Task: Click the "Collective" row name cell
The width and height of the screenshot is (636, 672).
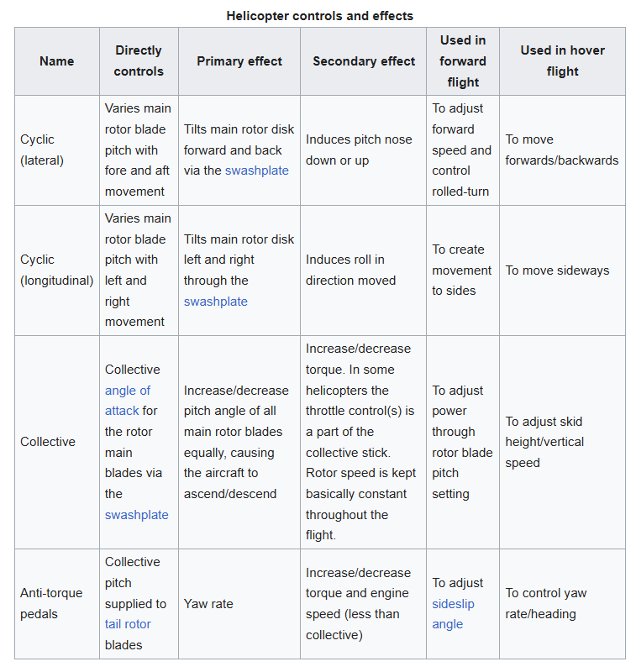Action: click(48, 442)
